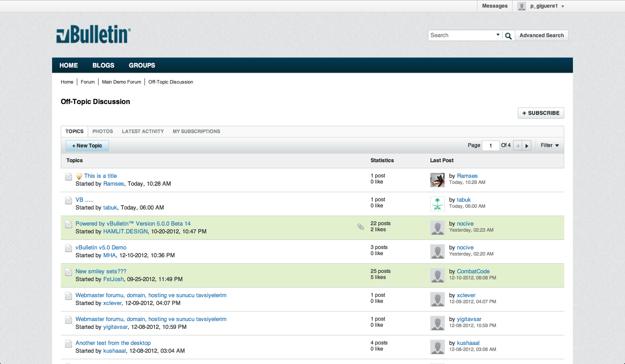Click nocive's avatar in vBulletin v5.0 Demo row
The image size is (625, 364).
[437, 252]
